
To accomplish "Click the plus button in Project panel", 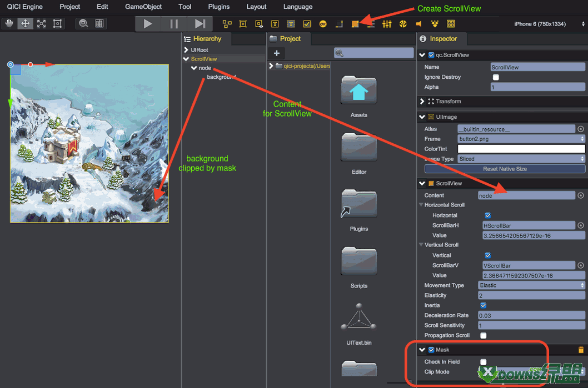I will 277,53.
